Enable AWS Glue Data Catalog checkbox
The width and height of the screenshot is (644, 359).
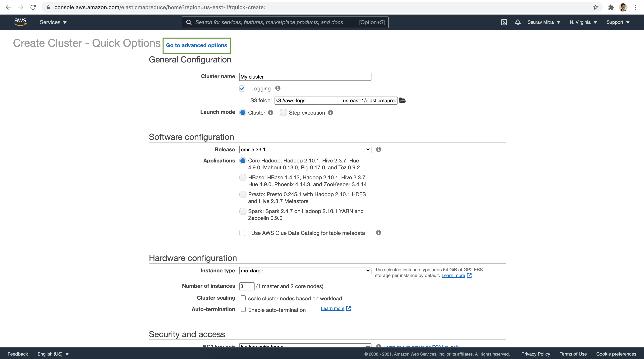(242, 233)
